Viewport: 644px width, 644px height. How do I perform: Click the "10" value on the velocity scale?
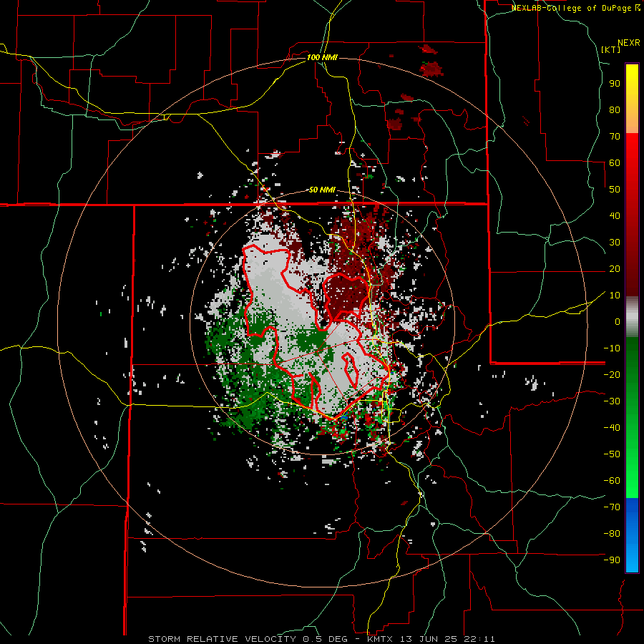point(615,296)
